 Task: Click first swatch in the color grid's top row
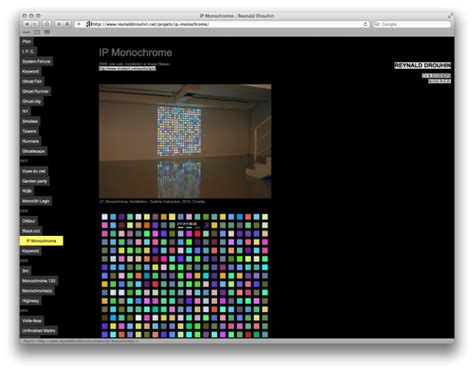tap(105, 217)
